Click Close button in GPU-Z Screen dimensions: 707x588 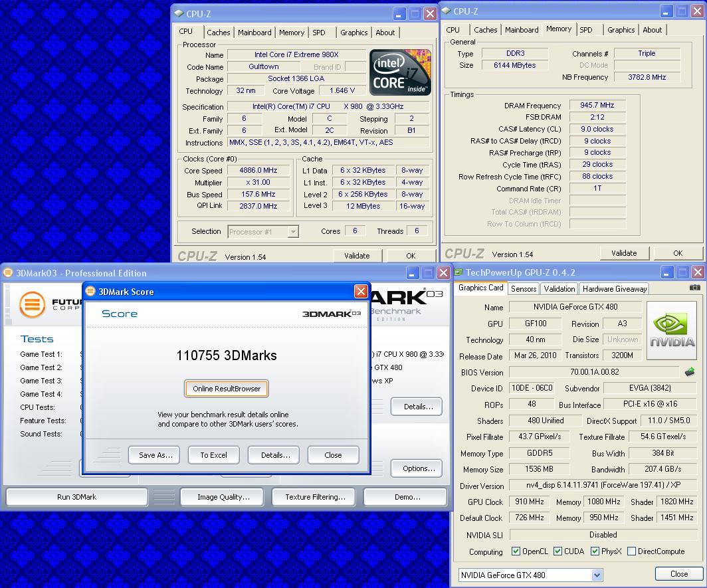click(679, 573)
